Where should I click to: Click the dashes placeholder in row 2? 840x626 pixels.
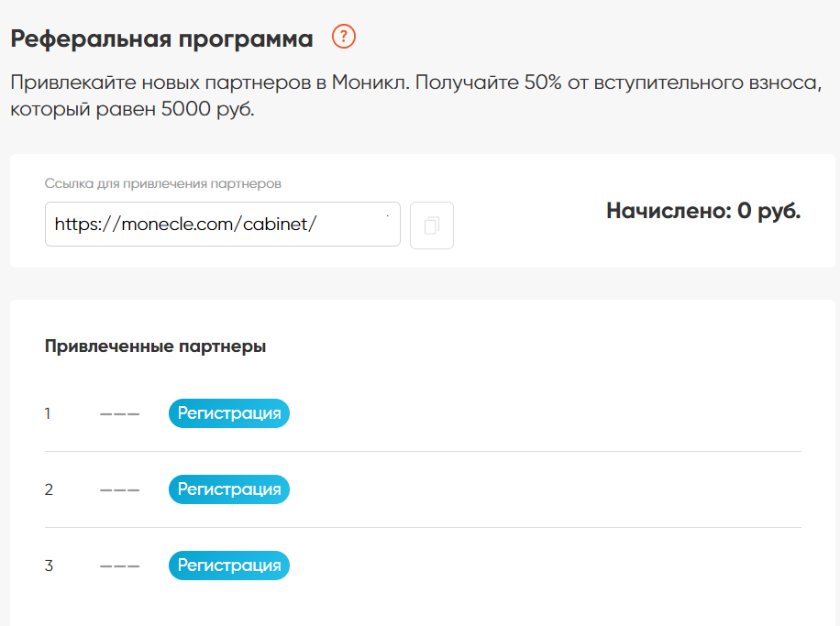coord(119,490)
